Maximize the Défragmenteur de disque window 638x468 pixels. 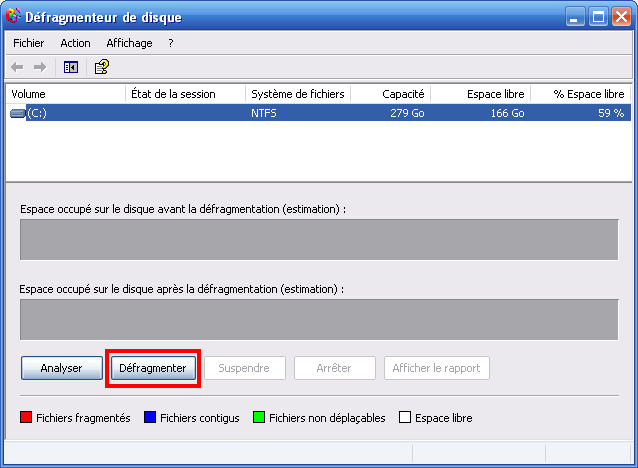[x=597, y=17]
